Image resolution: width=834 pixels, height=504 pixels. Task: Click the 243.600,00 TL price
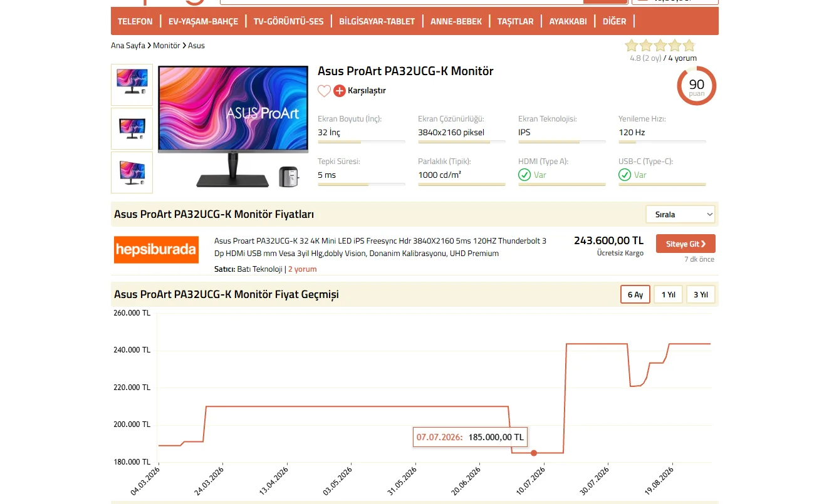click(x=608, y=240)
